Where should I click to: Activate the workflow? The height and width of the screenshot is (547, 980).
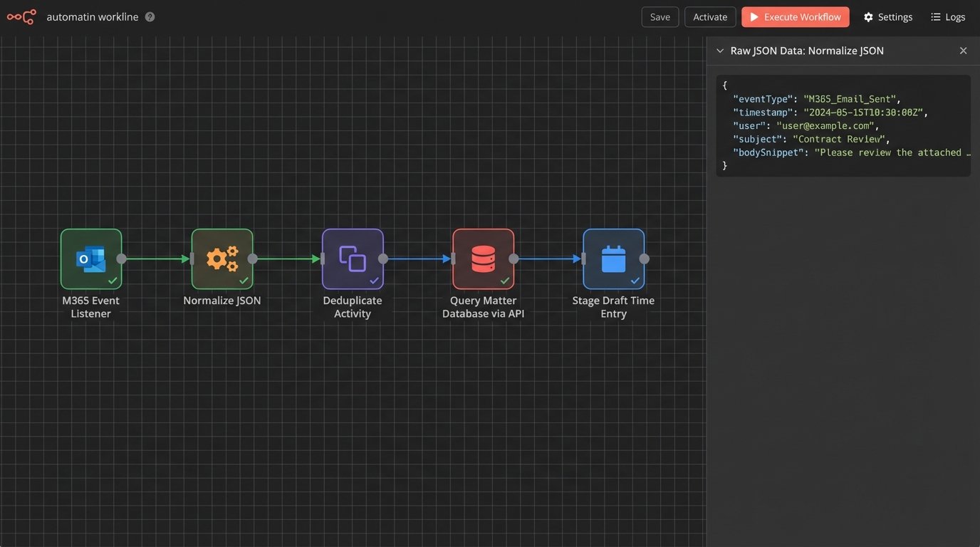tap(710, 17)
